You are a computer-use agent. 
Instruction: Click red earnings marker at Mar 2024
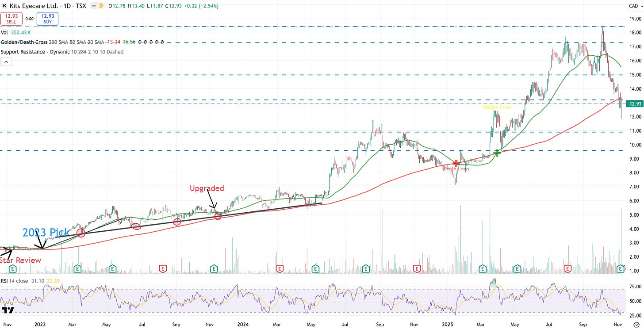(280, 268)
